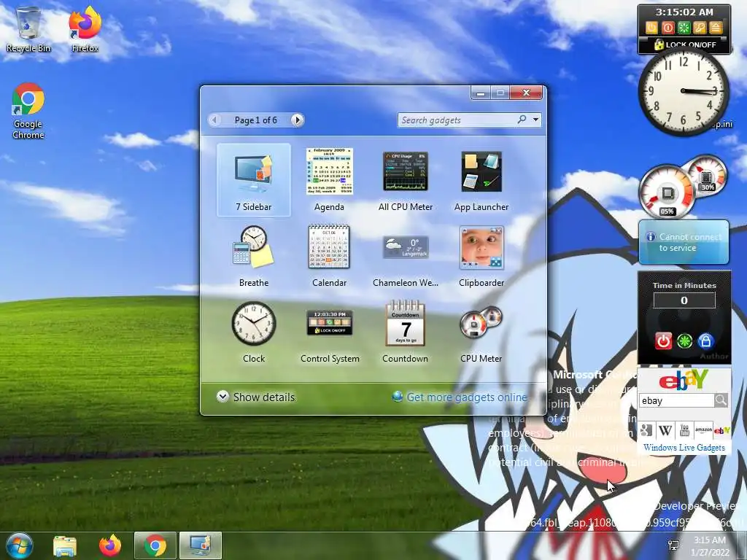Click the network tray icon
Screen dimensions: 747x560
(x=673, y=545)
